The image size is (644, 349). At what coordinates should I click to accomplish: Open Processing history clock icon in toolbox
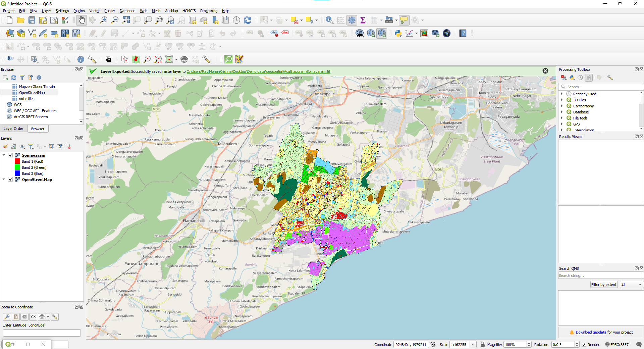pyautogui.click(x=580, y=78)
